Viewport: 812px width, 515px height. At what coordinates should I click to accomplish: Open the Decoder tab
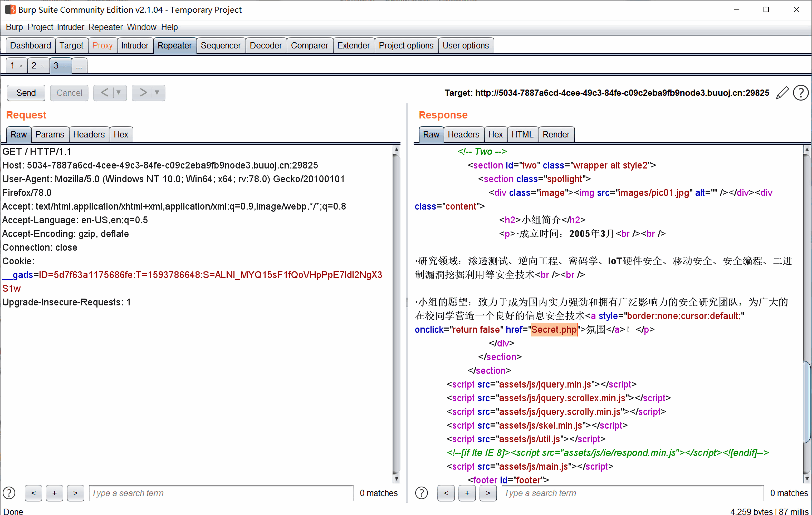point(266,46)
